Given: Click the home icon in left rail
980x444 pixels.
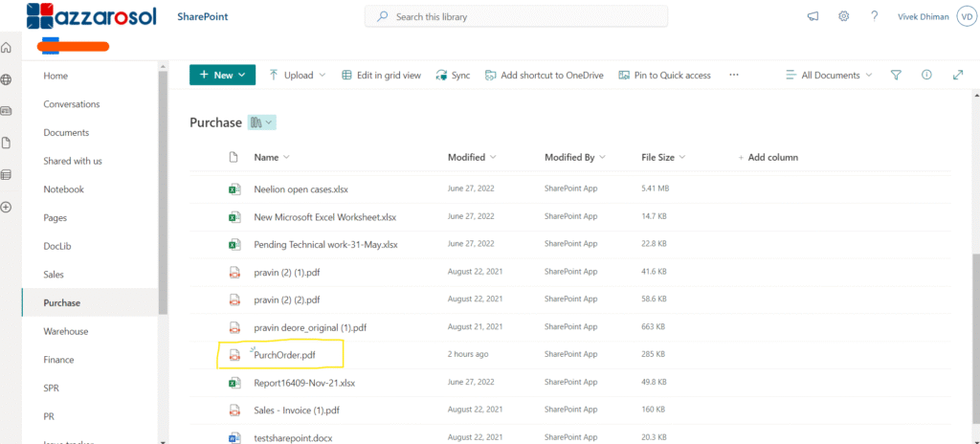Looking at the screenshot, I should (7, 48).
